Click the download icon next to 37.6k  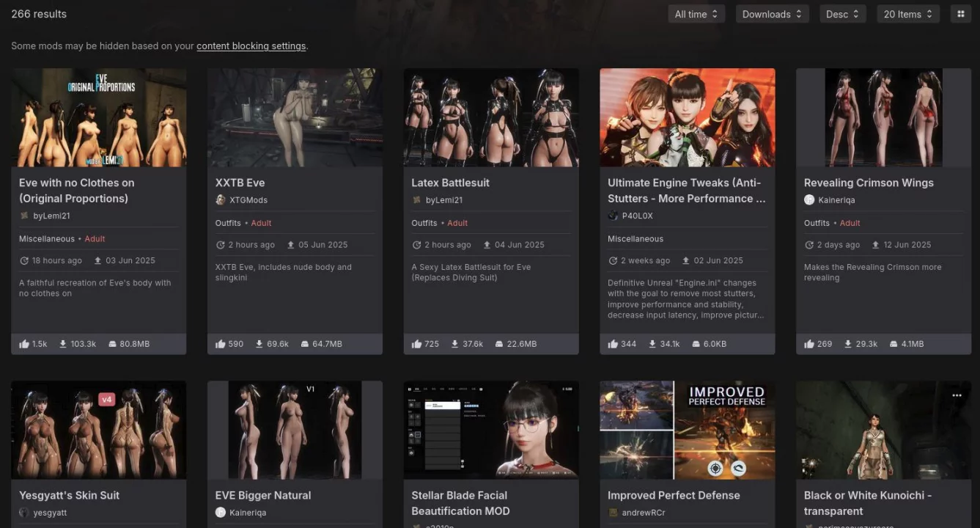coord(456,344)
